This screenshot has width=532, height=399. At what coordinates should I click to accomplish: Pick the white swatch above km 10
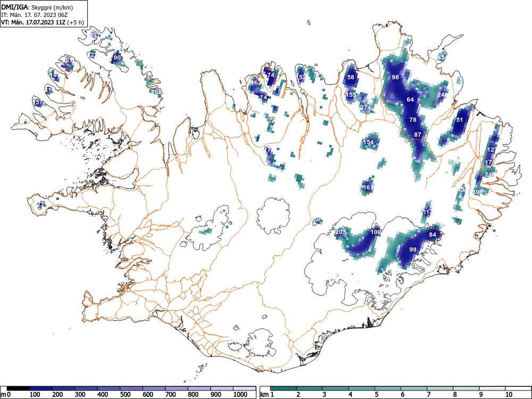tap(518, 388)
